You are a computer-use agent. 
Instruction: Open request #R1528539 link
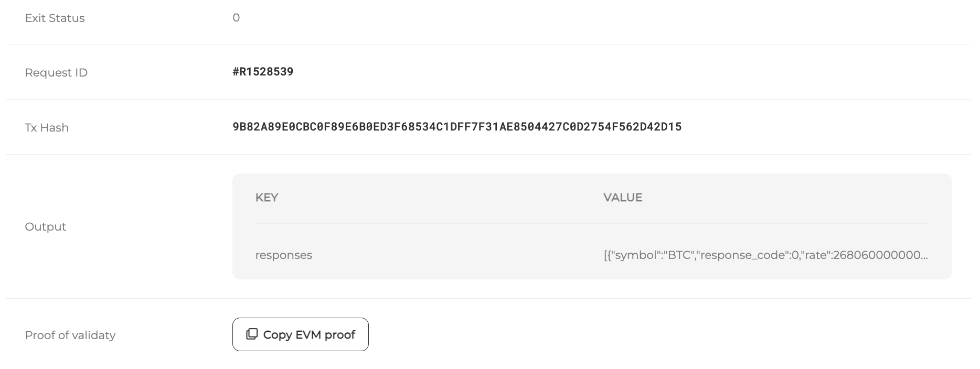coord(263,72)
